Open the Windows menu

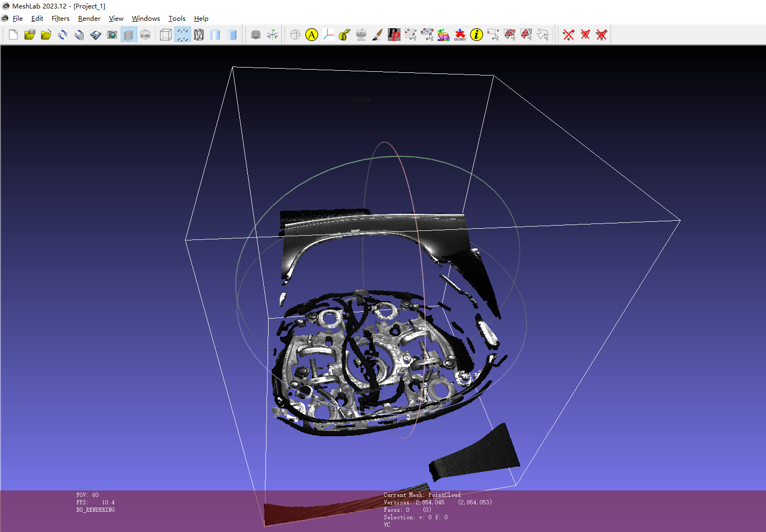(x=146, y=18)
